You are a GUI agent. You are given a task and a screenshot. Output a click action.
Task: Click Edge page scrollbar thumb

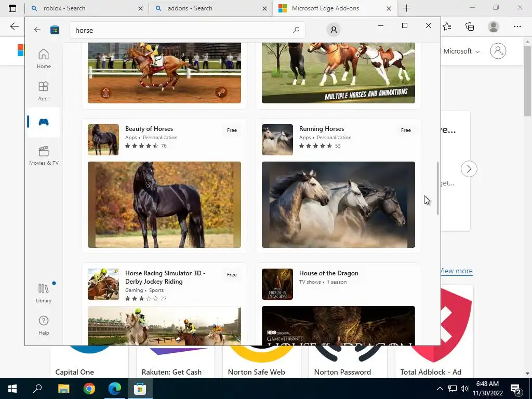point(527,81)
